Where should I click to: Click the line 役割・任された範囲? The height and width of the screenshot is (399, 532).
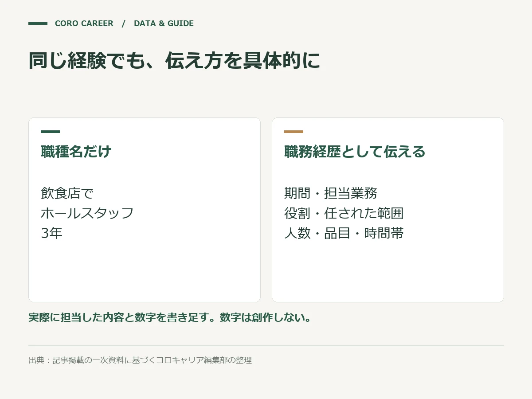pyautogui.click(x=344, y=213)
